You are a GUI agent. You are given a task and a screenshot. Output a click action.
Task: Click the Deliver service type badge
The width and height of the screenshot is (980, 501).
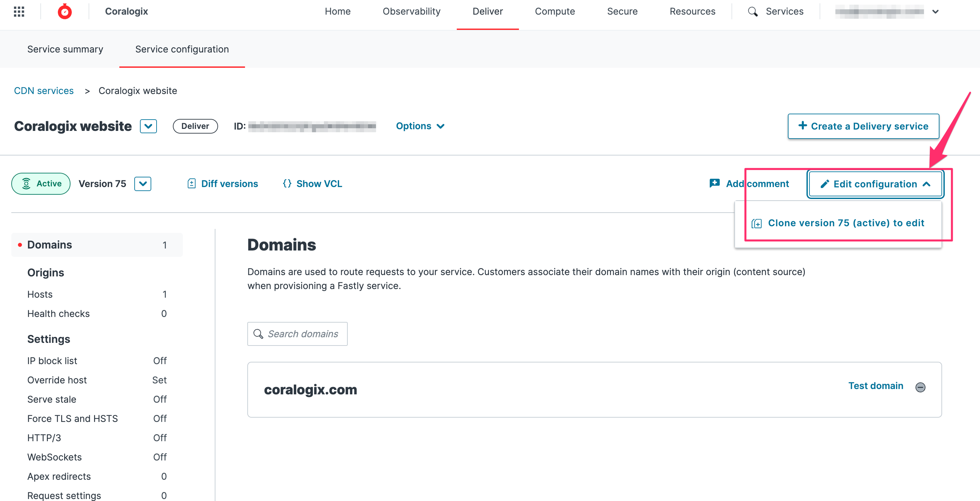(195, 126)
